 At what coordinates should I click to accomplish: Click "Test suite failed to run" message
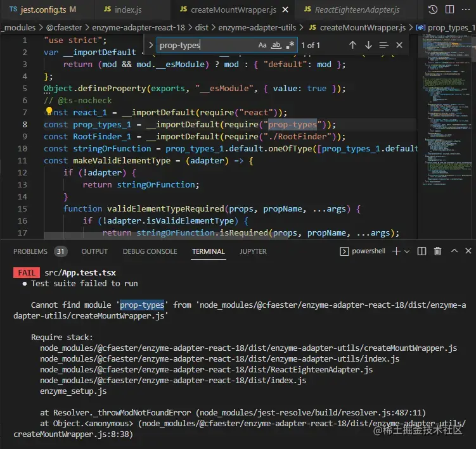pos(84,283)
